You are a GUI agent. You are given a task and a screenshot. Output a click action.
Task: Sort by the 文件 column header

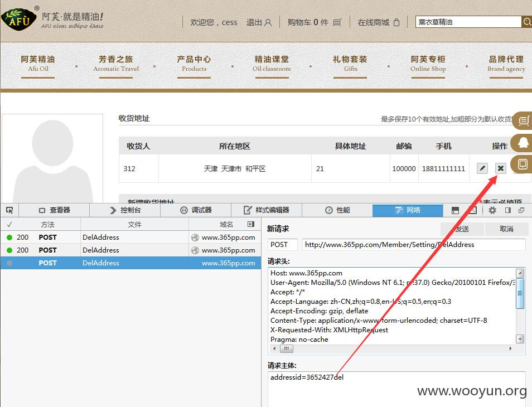tap(135, 224)
